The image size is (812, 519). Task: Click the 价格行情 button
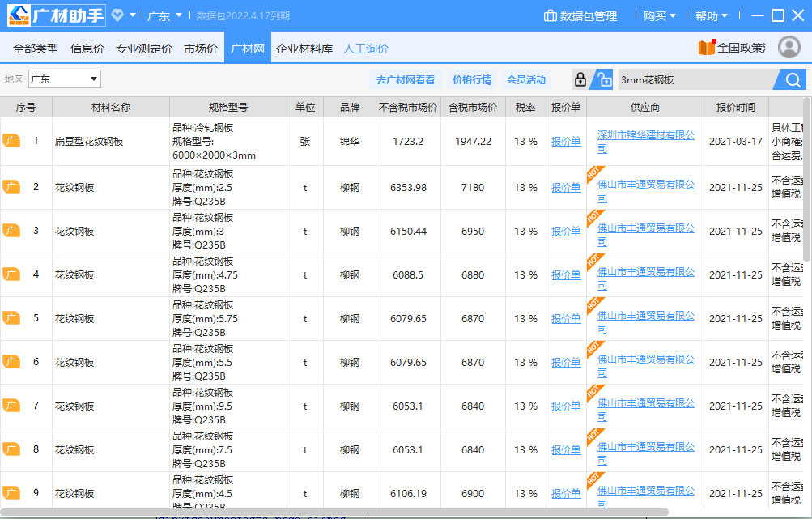coord(472,80)
